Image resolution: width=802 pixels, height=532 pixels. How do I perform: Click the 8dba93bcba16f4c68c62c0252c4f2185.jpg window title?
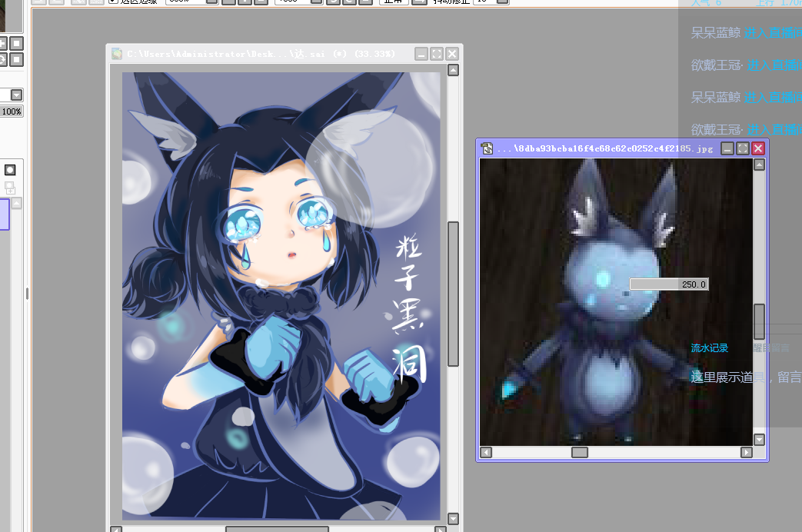605,148
